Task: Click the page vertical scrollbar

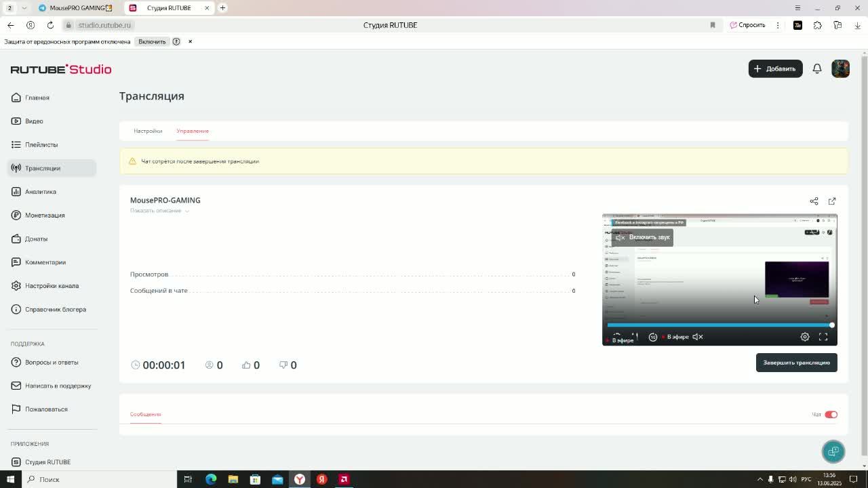Action: 864,258
